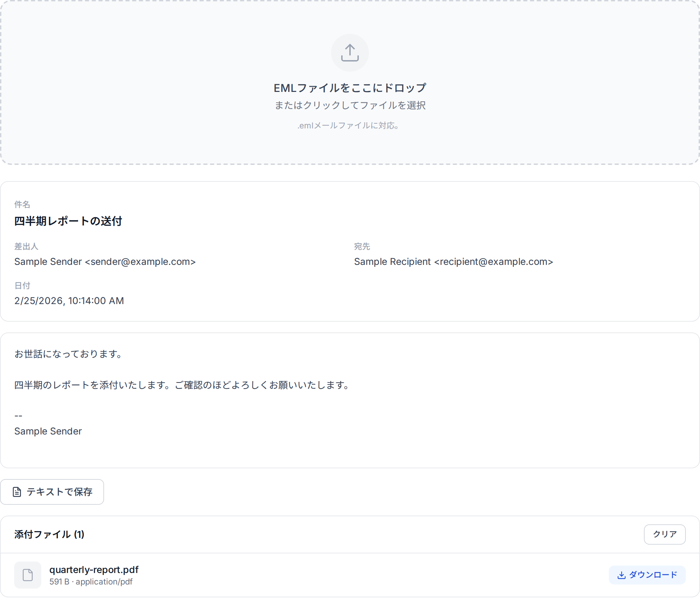Image resolution: width=700 pixels, height=598 pixels.
Task: Click the .emlメールファイルに対応 note
Action: pyautogui.click(x=348, y=126)
